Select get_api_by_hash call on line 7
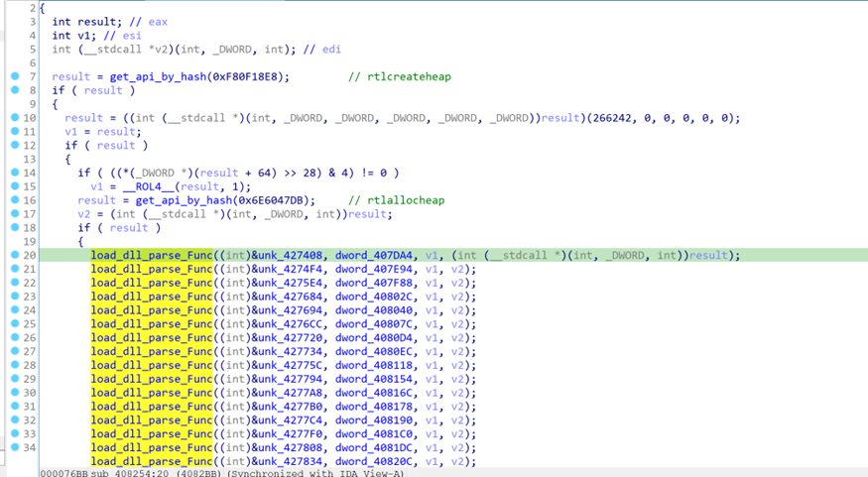This screenshot has height=477, width=868. click(x=142, y=77)
